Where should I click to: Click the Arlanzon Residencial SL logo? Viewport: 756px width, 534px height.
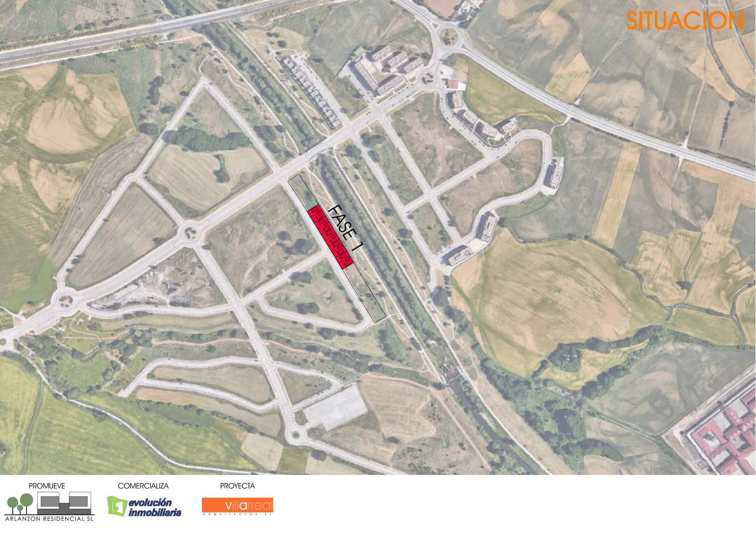pos(49,507)
